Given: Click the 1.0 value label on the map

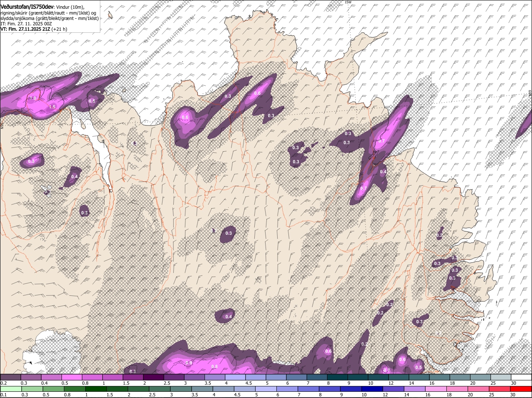Looking at the screenshot, I should pyautogui.click(x=32, y=98).
